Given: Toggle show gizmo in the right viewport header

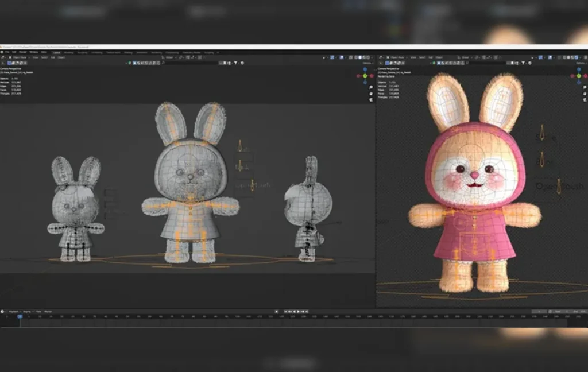Looking at the screenshot, I should 541,57.
